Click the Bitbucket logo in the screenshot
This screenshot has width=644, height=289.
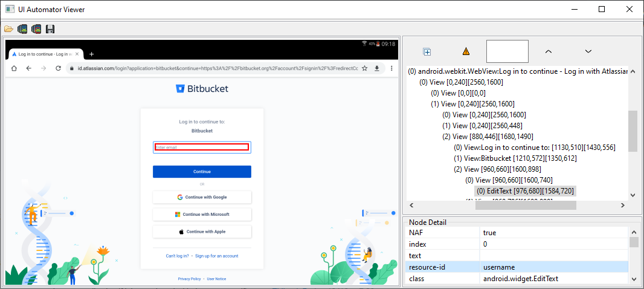[202, 89]
